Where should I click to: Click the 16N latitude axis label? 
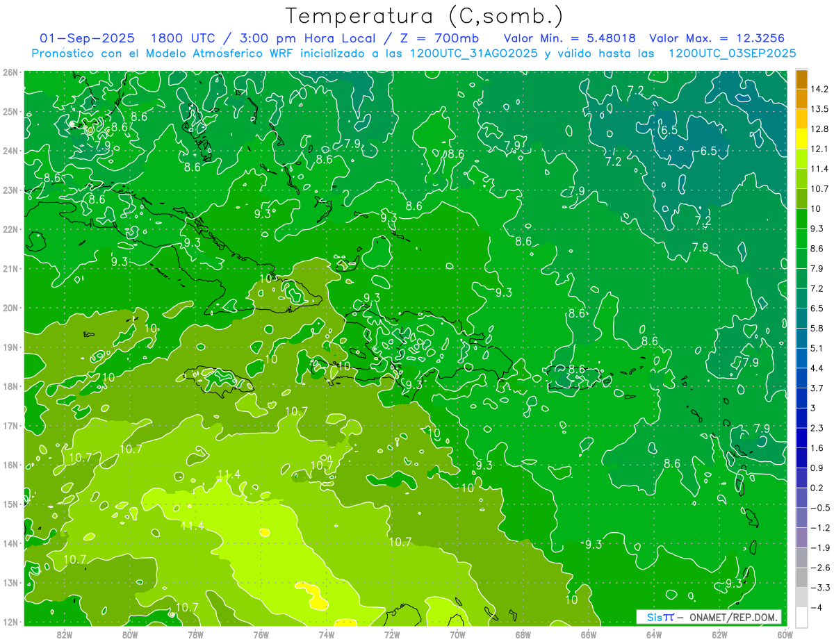[x=10, y=465]
